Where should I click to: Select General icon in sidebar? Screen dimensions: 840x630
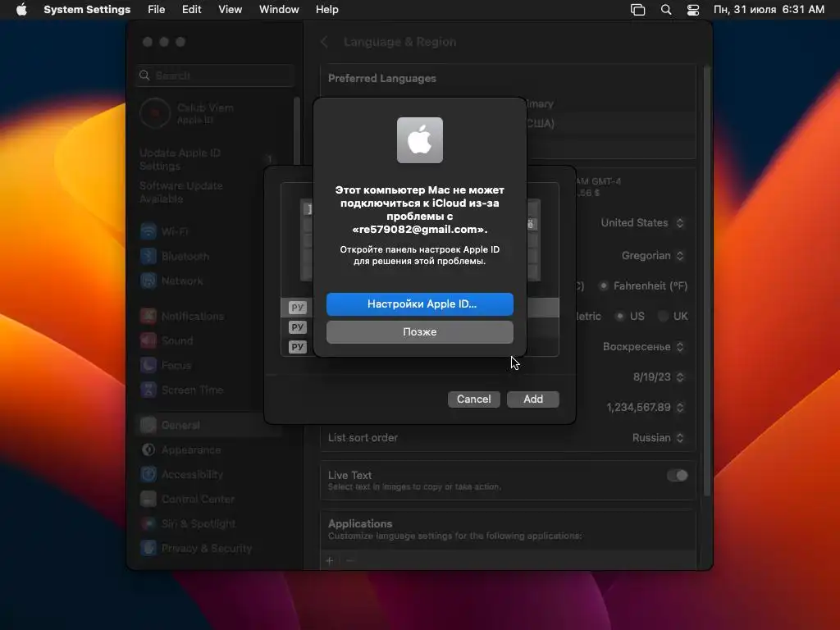click(x=148, y=426)
